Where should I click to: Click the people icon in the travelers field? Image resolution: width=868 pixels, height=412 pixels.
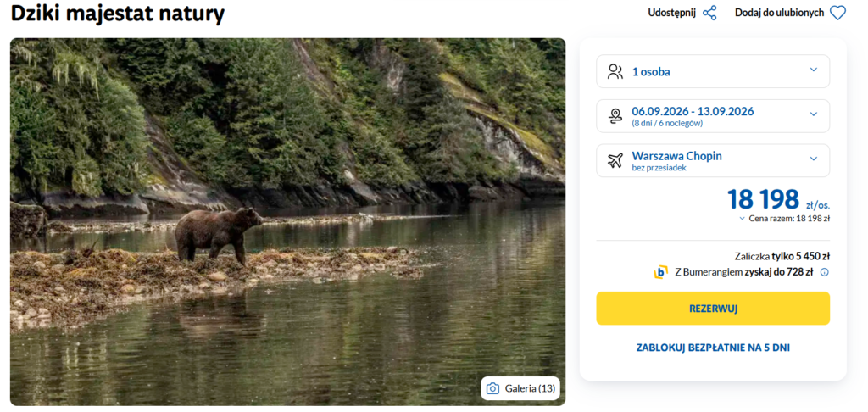click(615, 71)
